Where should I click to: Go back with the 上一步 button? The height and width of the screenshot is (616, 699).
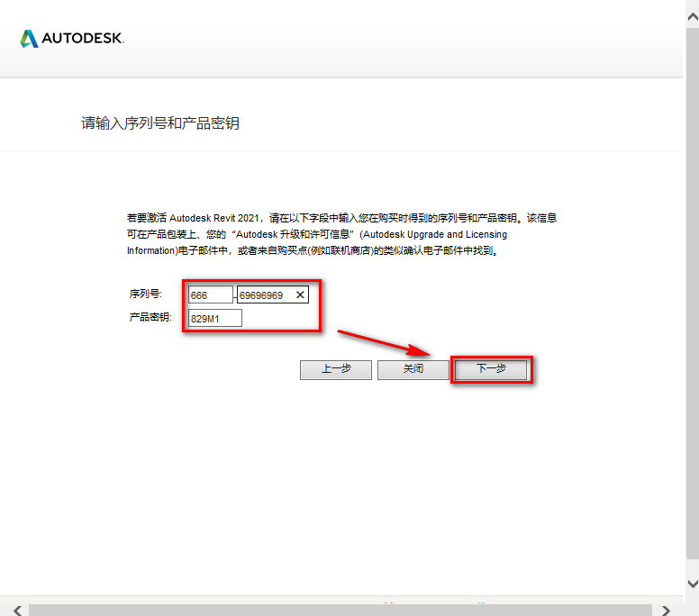[x=335, y=369]
